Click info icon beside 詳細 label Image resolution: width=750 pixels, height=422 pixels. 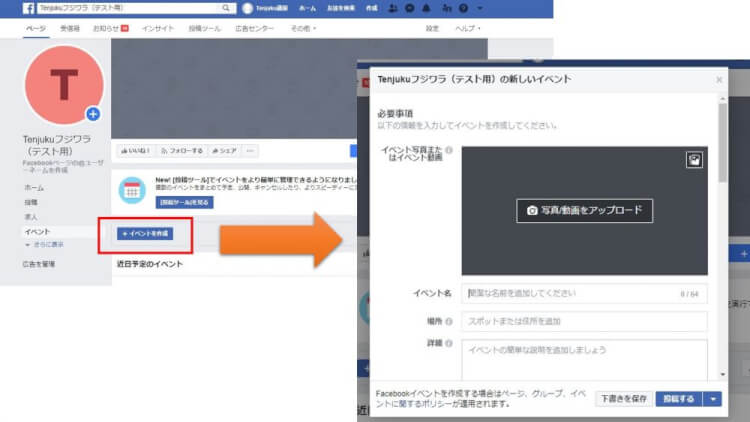449,343
